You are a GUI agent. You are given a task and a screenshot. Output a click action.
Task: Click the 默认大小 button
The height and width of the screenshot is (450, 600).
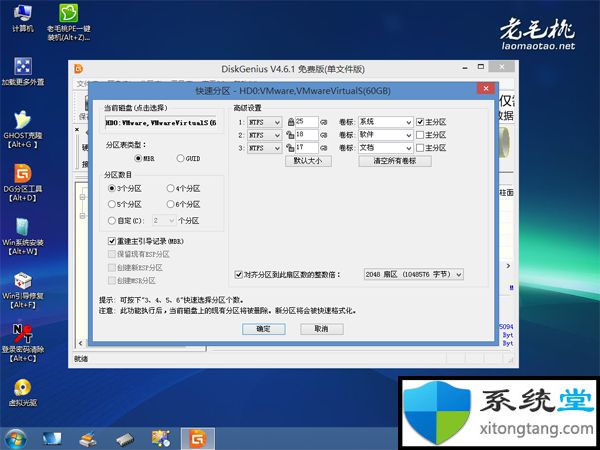308,161
